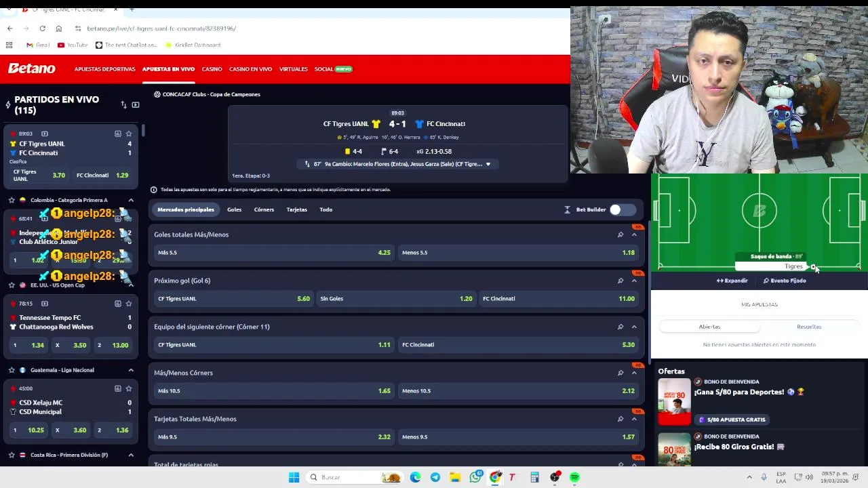Screen dimensions: 868x488
Task: Click the info icon beside bets disclaimer
Action: pyautogui.click(x=153, y=190)
